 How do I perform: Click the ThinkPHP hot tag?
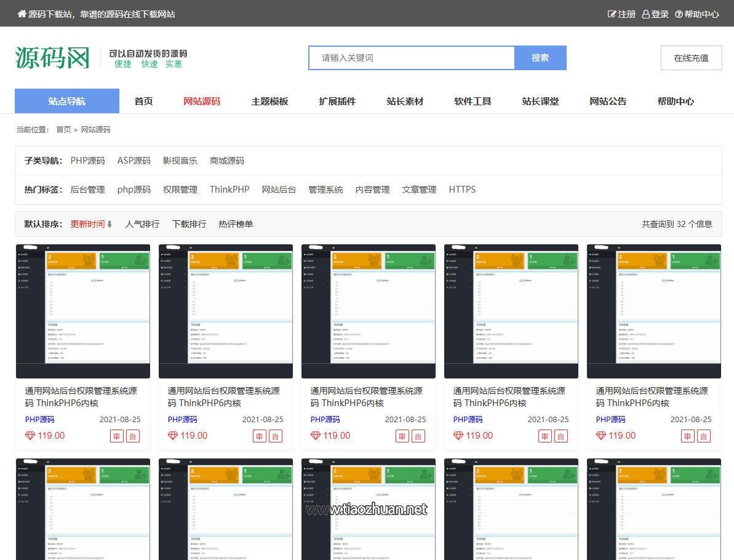(229, 189)
